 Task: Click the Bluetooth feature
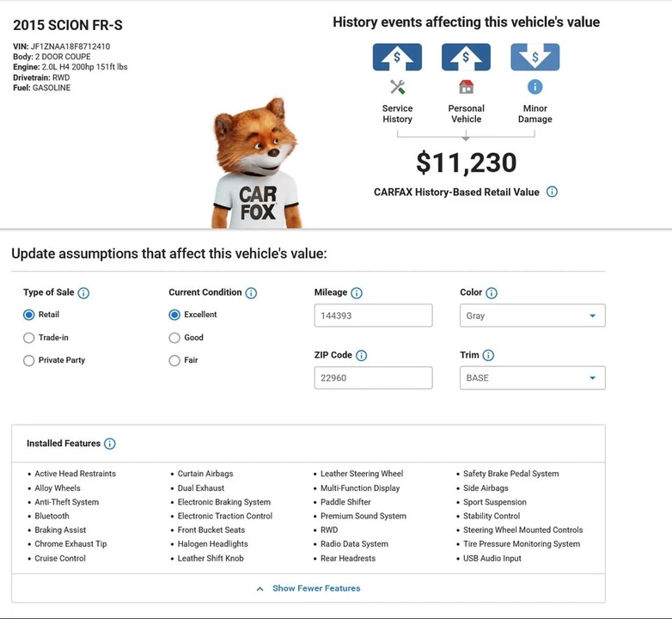coord(52,516)
